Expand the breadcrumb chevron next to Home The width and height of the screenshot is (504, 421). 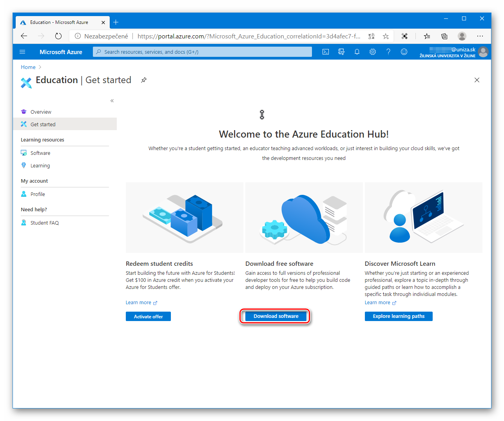tap(40, 67)
